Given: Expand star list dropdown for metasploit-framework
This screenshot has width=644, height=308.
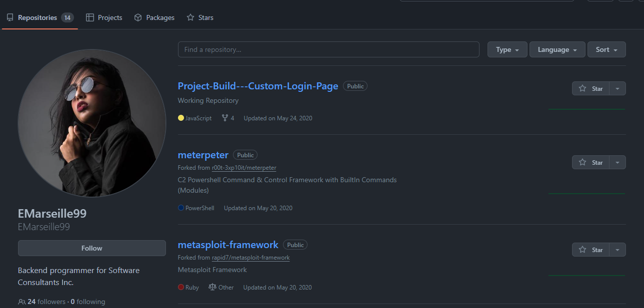Looking at the screenshot, I should 617,250.
